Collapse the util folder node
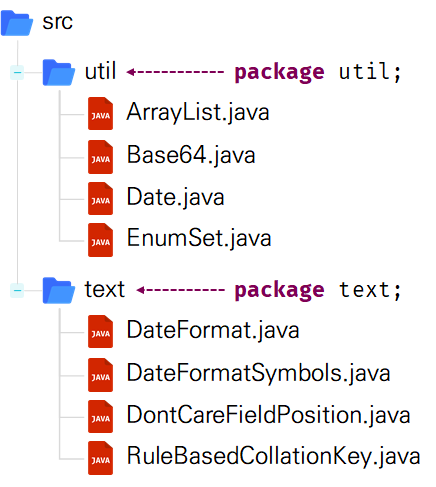The width and height of the screenshot is (436, 487). pyautogui.click(x=17, y=72)
